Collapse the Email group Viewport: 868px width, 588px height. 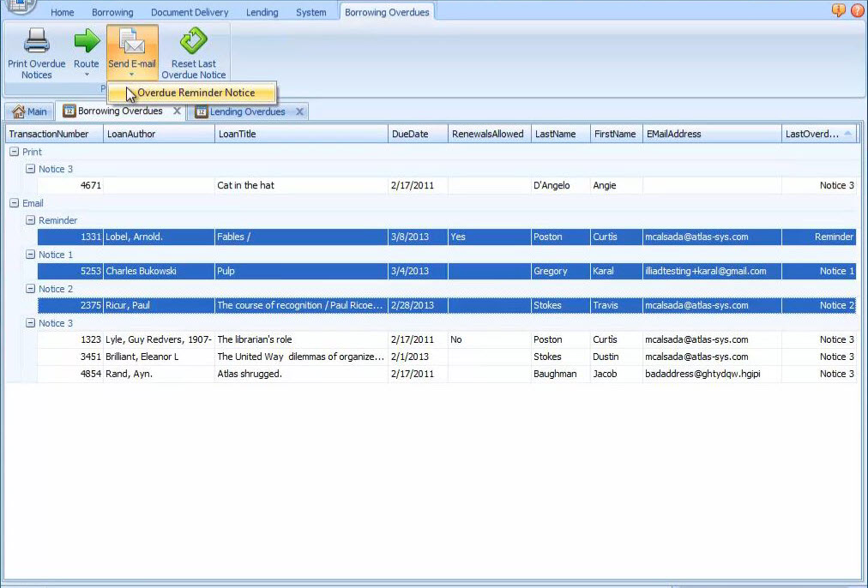tap(15, 203)
